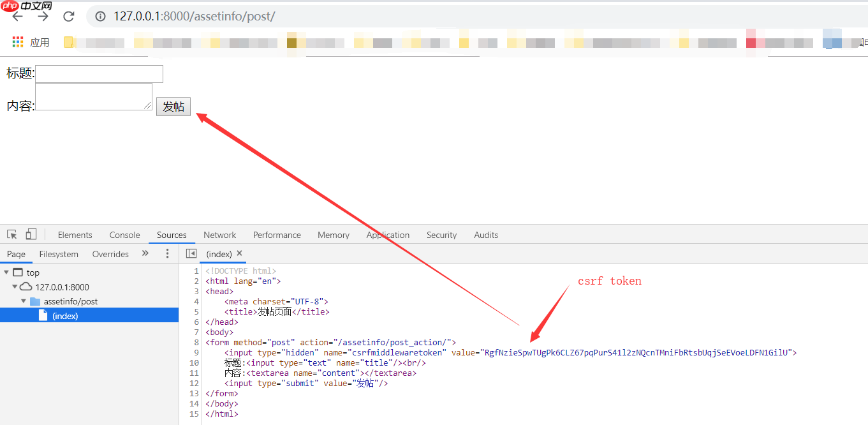Image resolution: width=868 pixels, height=425 pixels.
Task: Close the (index) file tab
Action: coord(240,253)
